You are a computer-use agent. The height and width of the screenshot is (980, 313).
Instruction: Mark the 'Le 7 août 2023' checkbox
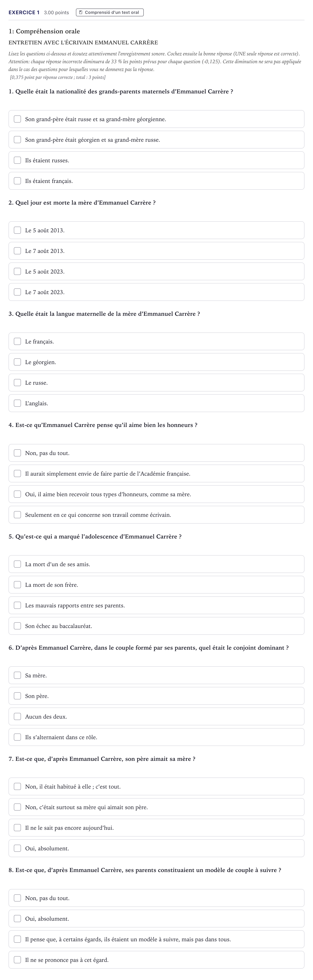point(18,292)
